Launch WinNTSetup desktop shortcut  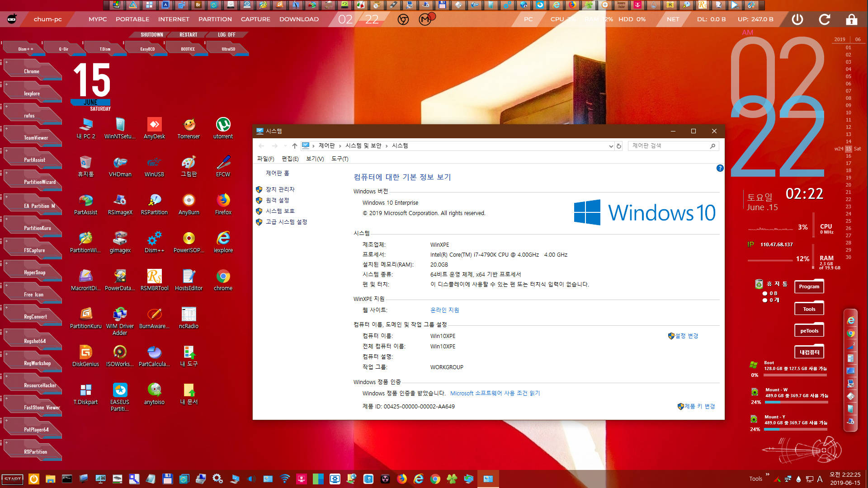pos(120,128)
